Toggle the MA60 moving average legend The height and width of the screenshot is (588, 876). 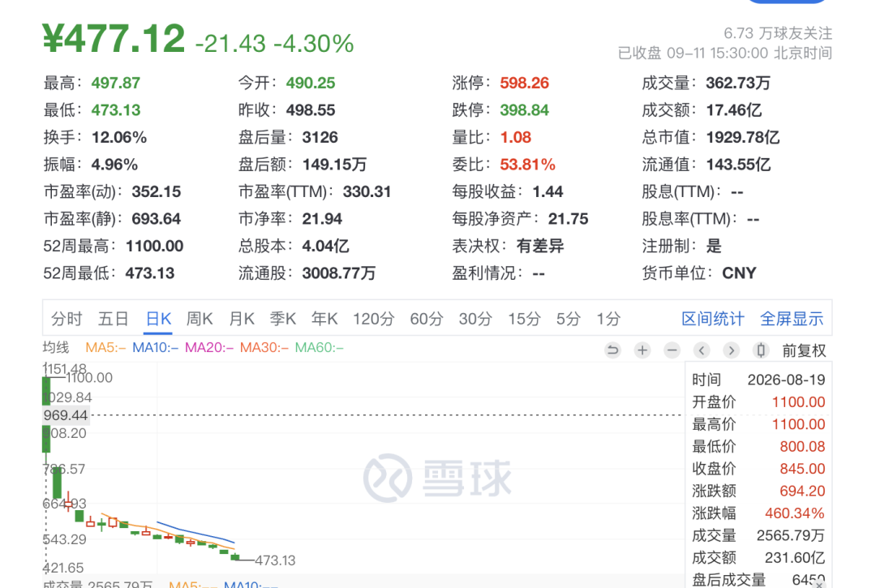tap(319, 348)
